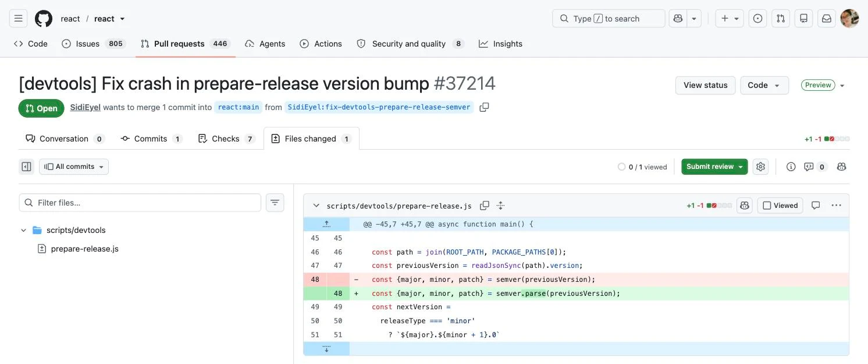This screenshot has width=868, height=364.
Task: Open the comments icon showing 0
Action: 815,167
